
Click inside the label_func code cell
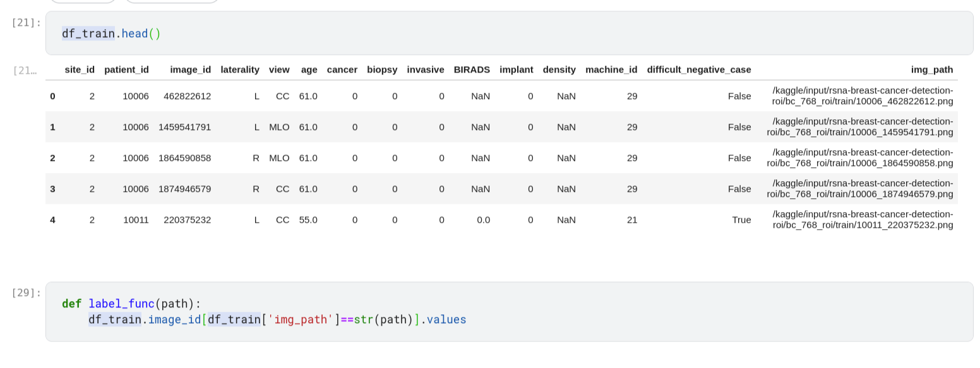pos(509,312)
